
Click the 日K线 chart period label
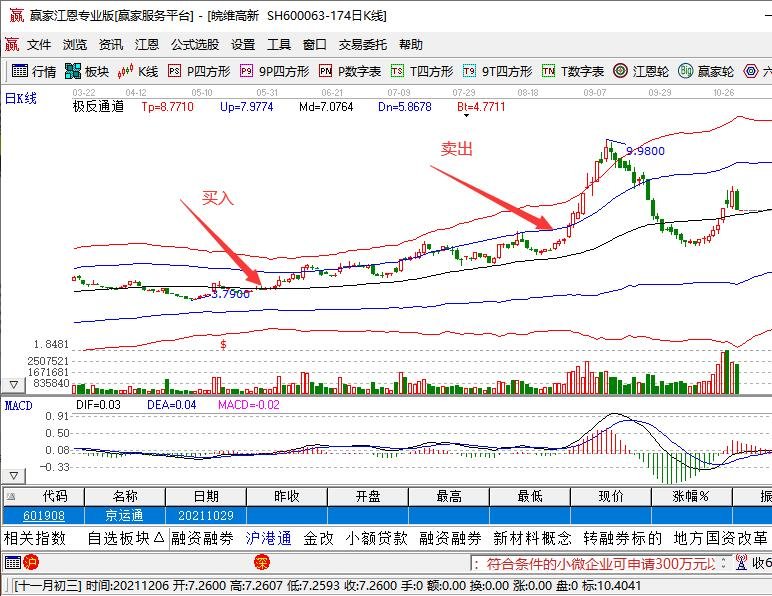pyautogui.click(x=21, y=98)
